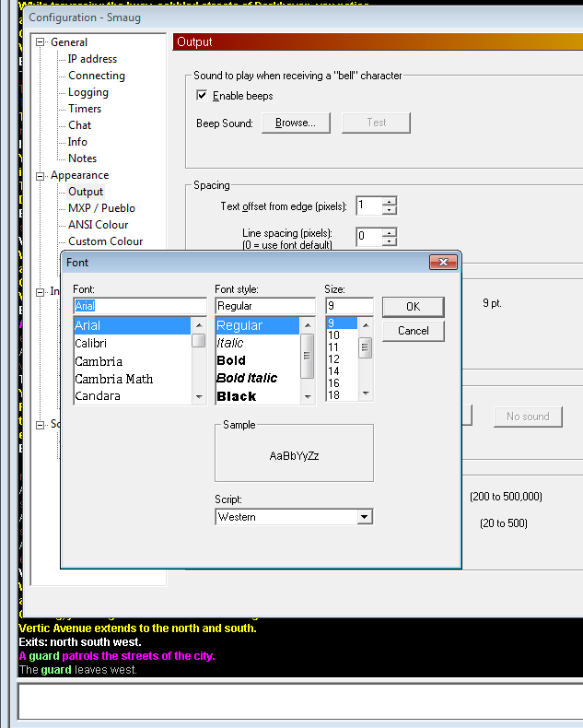Pick font size 12 from list

(x=334, y=359)
